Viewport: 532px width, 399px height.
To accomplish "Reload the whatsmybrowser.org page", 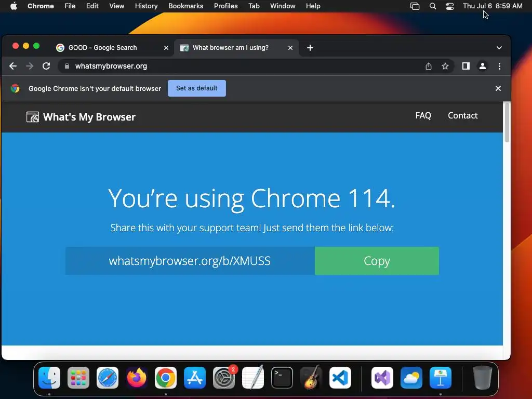I will click(x=46, y=66).
